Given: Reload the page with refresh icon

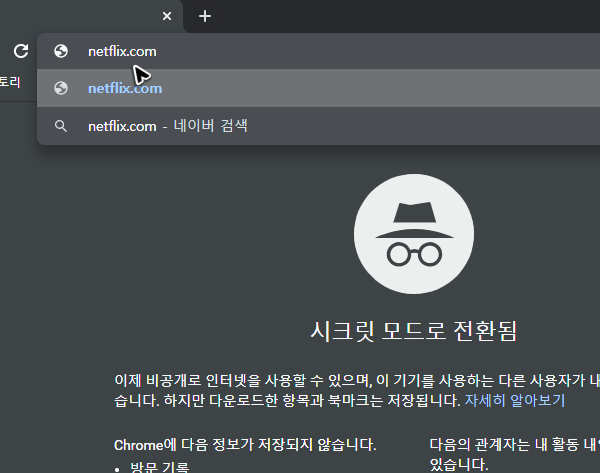Looking at the screenshot, I should pyautogui.click(x=21, y=51).
